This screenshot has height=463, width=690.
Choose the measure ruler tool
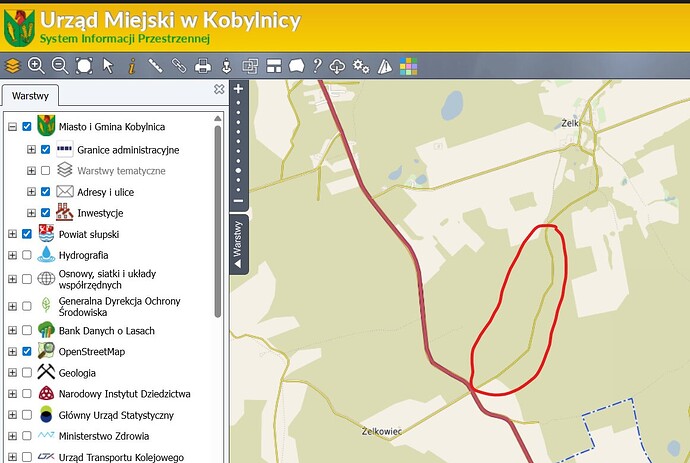[155, 66]
